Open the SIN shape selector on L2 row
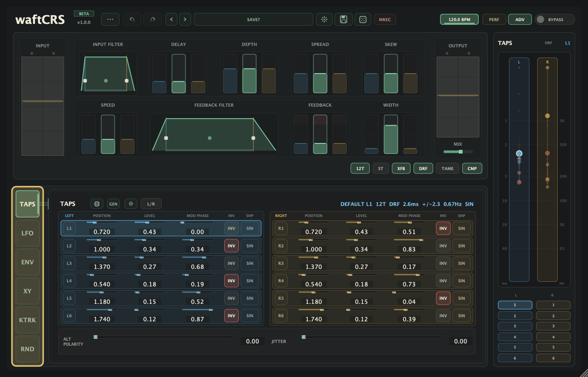 click(x=250, y=246)
